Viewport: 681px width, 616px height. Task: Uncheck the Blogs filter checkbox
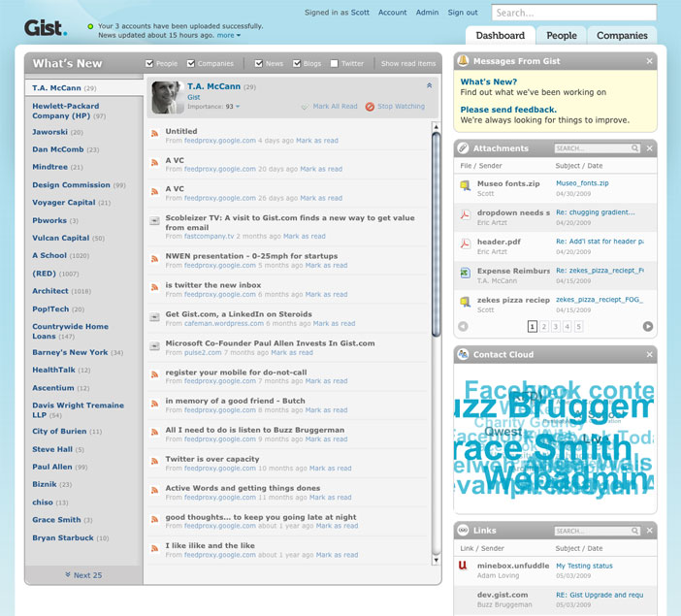[x=297, y=63]
